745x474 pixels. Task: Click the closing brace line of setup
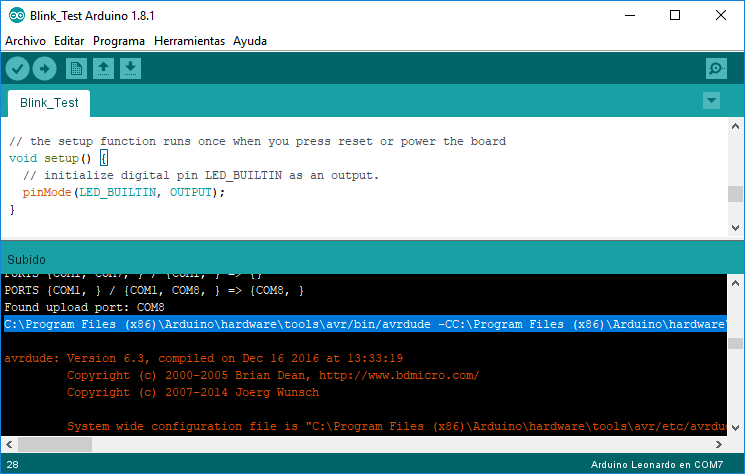coord(12,209)
